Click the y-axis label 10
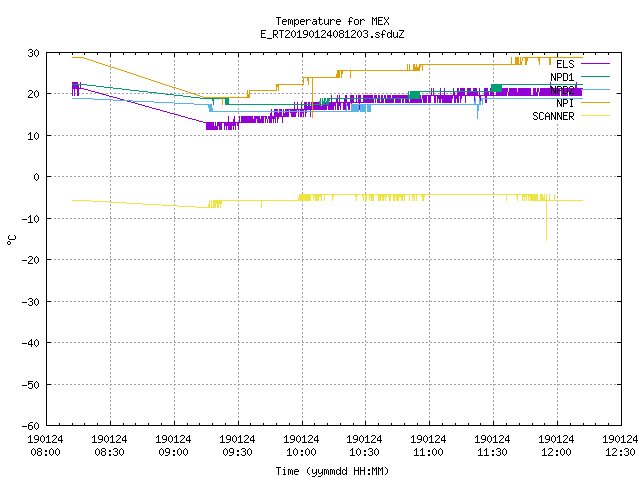Image resolution: width=640 pixels, height=480 pixels. coord(33,136)
